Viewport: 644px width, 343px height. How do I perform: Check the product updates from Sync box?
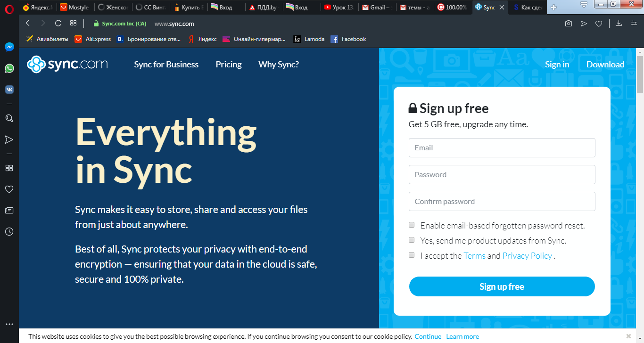[x=412, y=240]
